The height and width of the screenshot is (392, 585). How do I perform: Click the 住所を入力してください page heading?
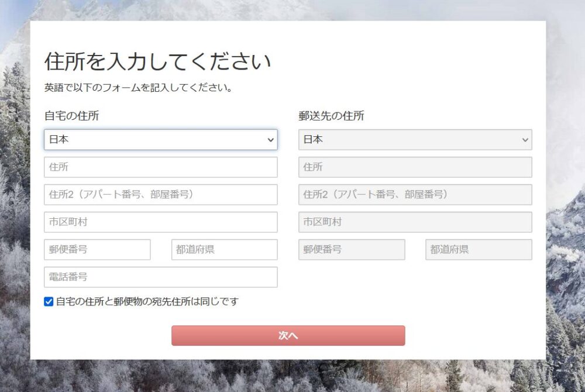157,61
